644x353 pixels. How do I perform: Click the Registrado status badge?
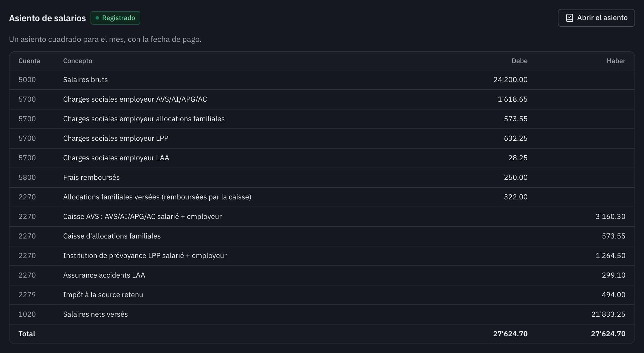115,18
